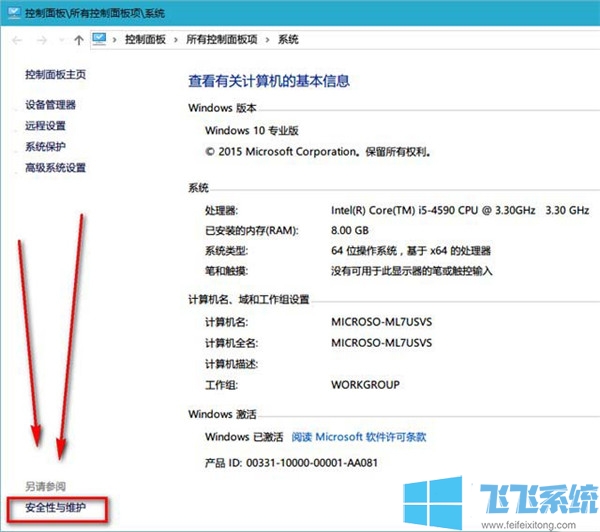Click the 另请参阅 label

pyautogui.click(x=45, y=487)
